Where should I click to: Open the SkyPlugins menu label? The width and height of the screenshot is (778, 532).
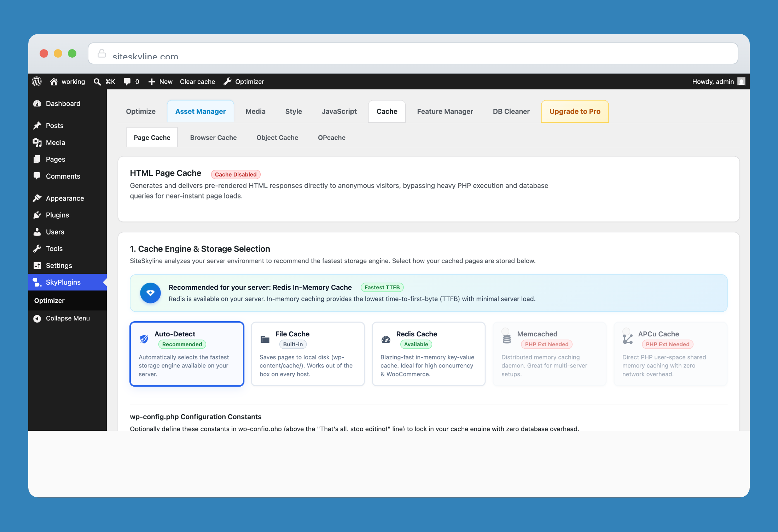click(x=63, y=282)
